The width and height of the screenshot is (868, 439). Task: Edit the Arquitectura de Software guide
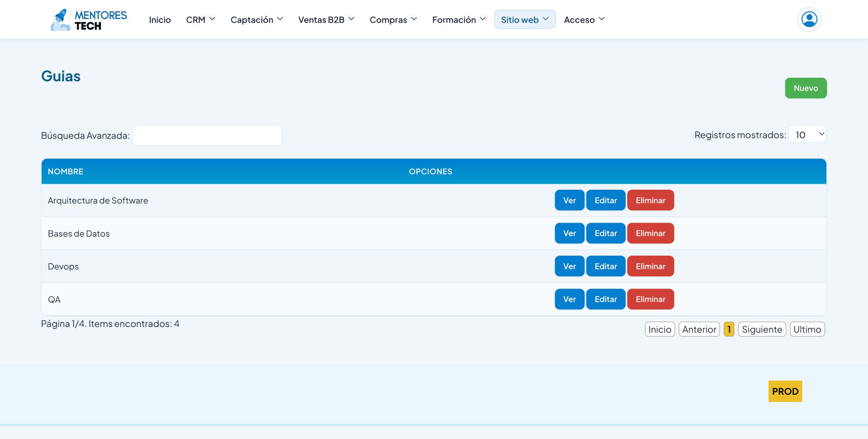coord(606,200)
